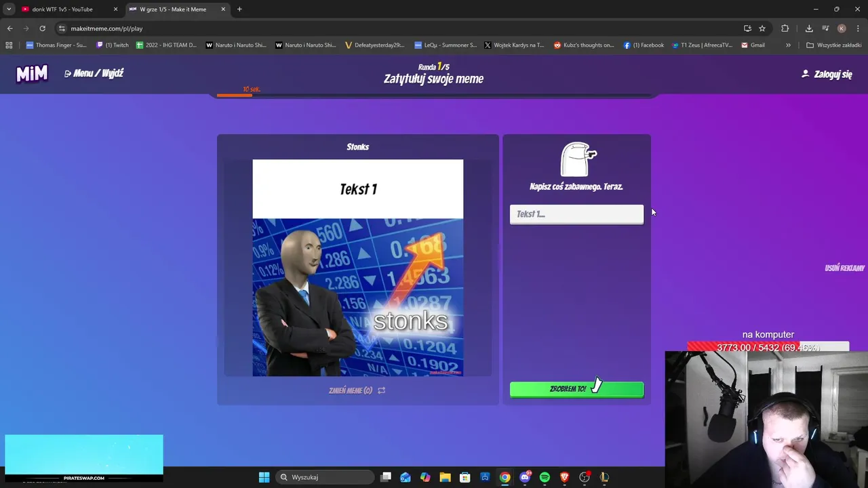Open the Windows Start menu
The image size is (868, 488).
pos(264,477)
